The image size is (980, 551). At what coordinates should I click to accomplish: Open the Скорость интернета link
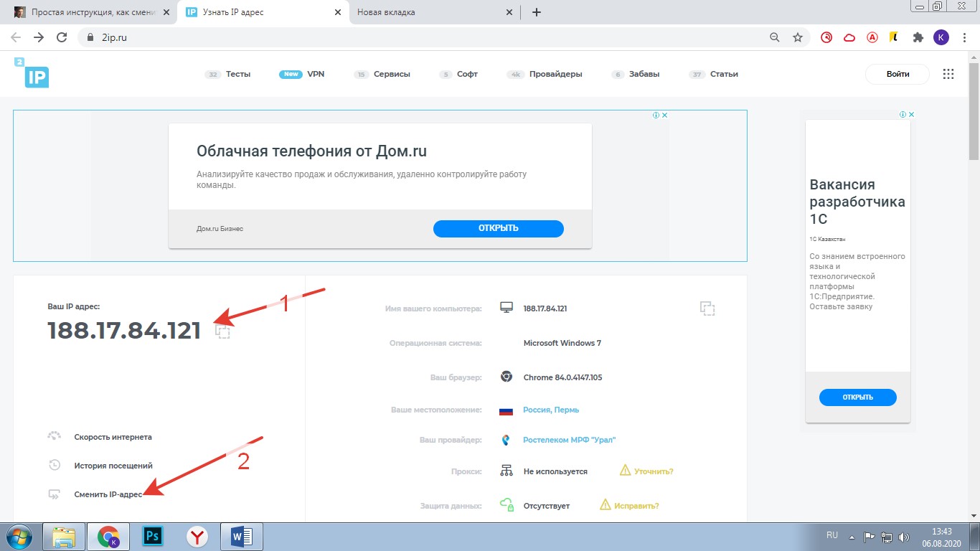pos(113,437)
